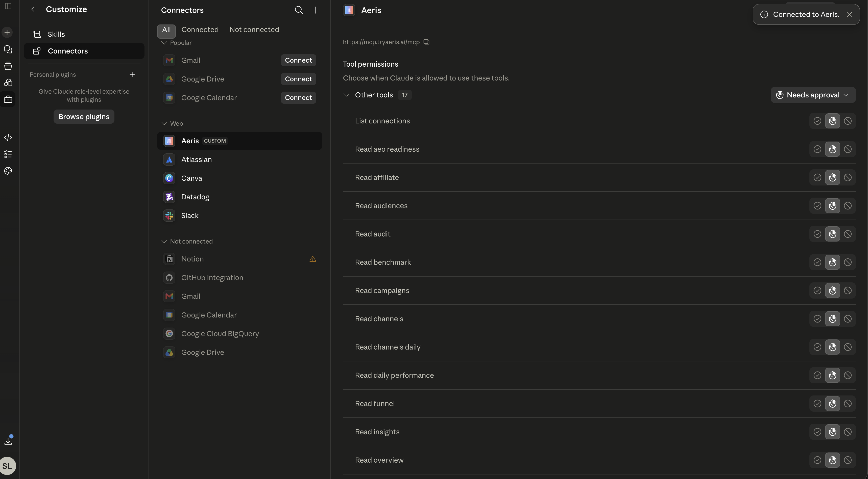Select the Canva connector
Image resolution: width=868 pixels, height=479 pixels.
point(239,178)
